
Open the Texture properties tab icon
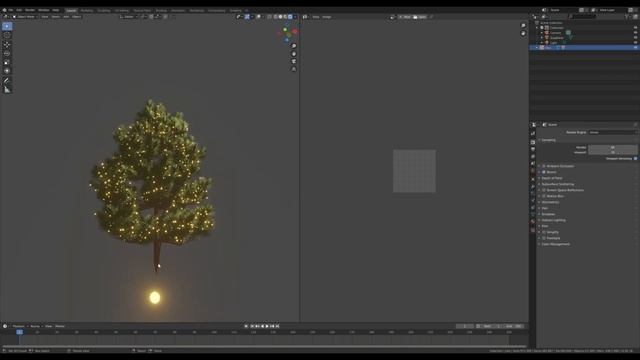coord(533,230)
